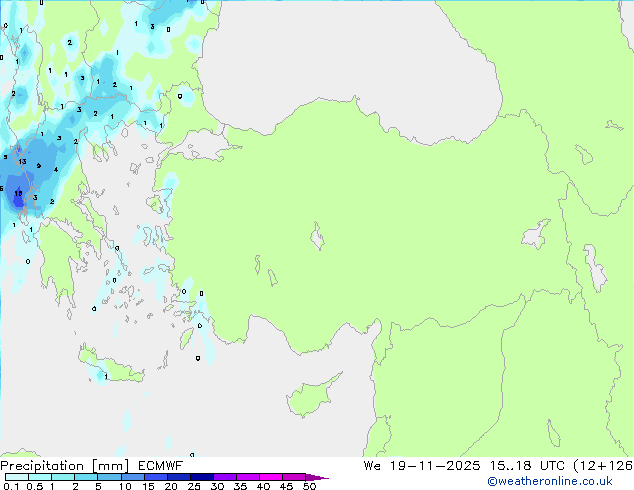Click the map precipitation value "9"
Image resolution: width=634 pixels, height=490 pixels.
[x=38, y=166]
